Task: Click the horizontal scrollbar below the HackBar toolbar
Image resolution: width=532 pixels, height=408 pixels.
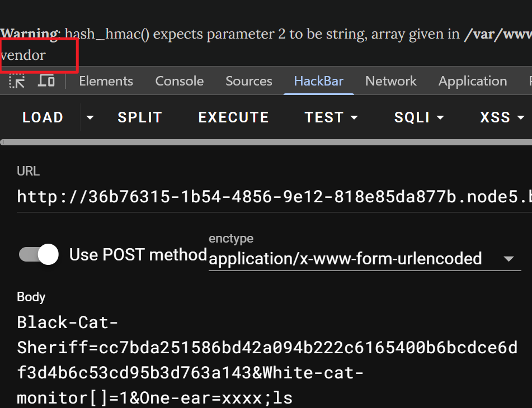Action: click(266, 142)
